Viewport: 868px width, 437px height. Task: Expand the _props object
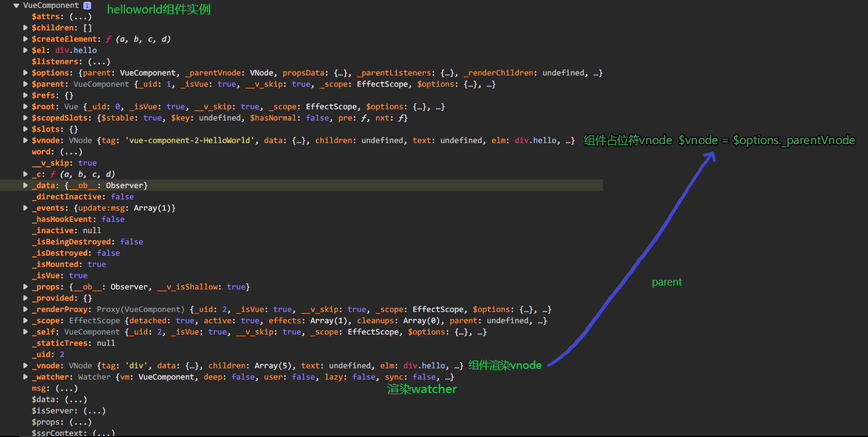click(x=25, y=287)
